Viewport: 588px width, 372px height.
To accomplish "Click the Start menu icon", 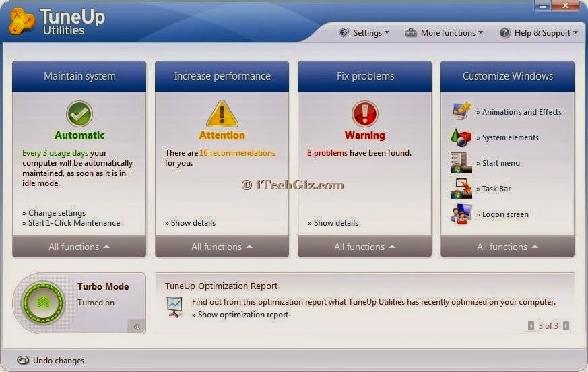I will [x=461, y=162].
